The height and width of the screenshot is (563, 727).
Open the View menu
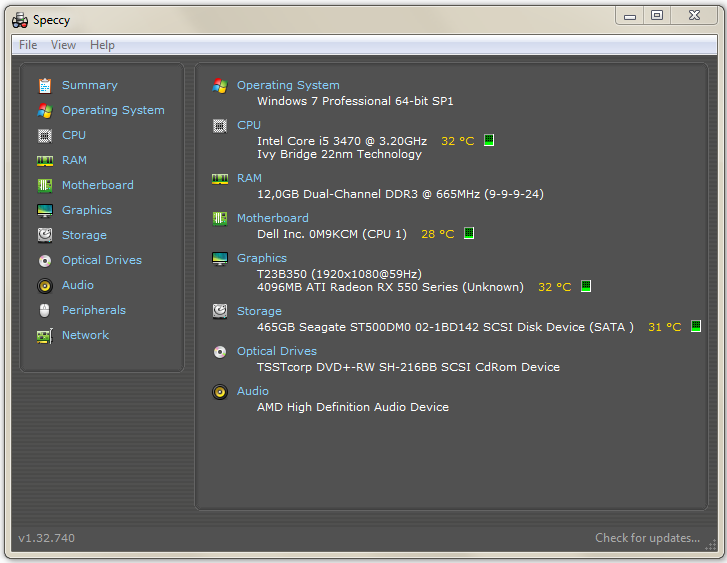pos(63,45)
